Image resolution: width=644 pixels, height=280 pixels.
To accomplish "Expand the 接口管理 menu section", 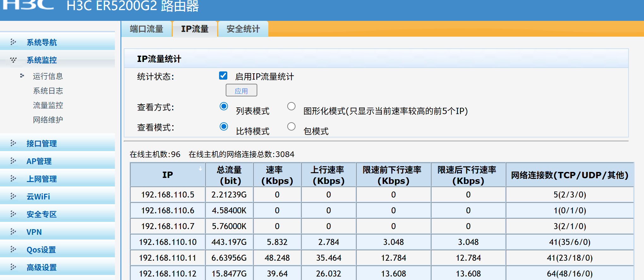I will [x=41, y=143].
